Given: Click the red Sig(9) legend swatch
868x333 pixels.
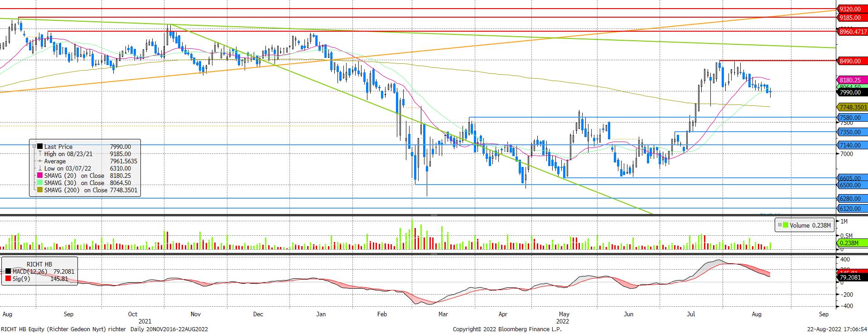Looking at the screenshot, I should [x=8, y=279].
